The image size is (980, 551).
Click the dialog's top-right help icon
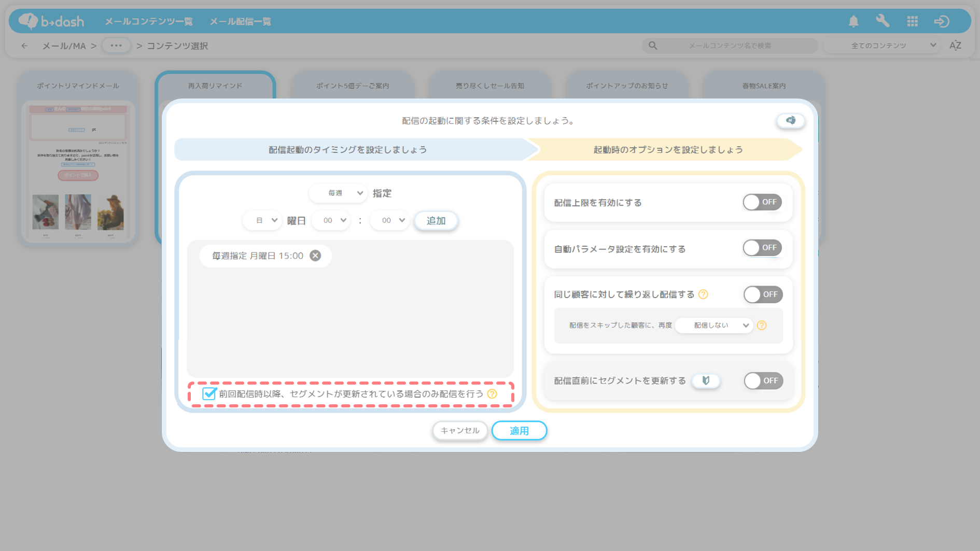[x=790, y=120]
